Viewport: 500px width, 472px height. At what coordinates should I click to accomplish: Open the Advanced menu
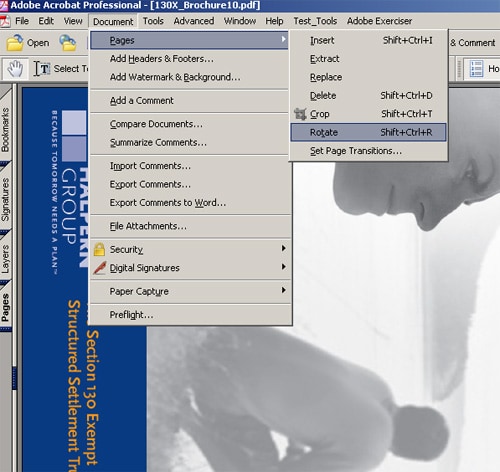tap(194, 21)
